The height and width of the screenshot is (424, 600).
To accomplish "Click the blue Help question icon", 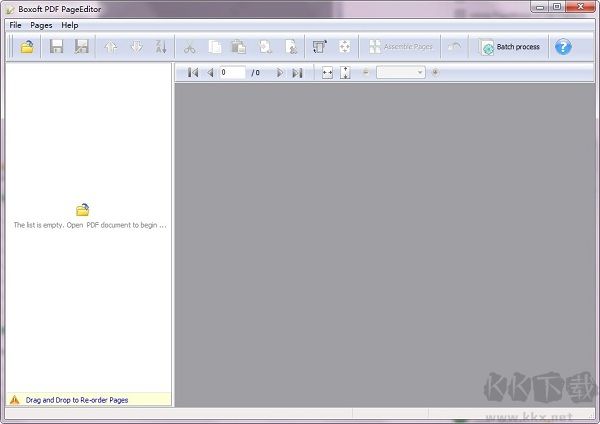I will tap(563, 47).
